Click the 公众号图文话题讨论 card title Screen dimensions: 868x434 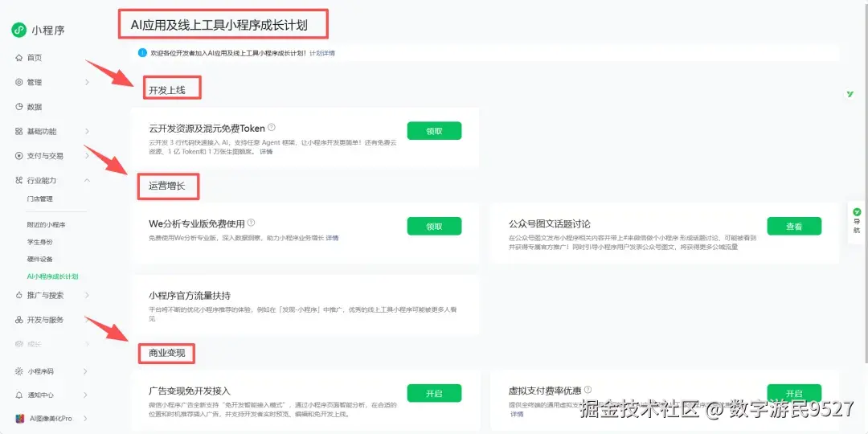[550, 224]
